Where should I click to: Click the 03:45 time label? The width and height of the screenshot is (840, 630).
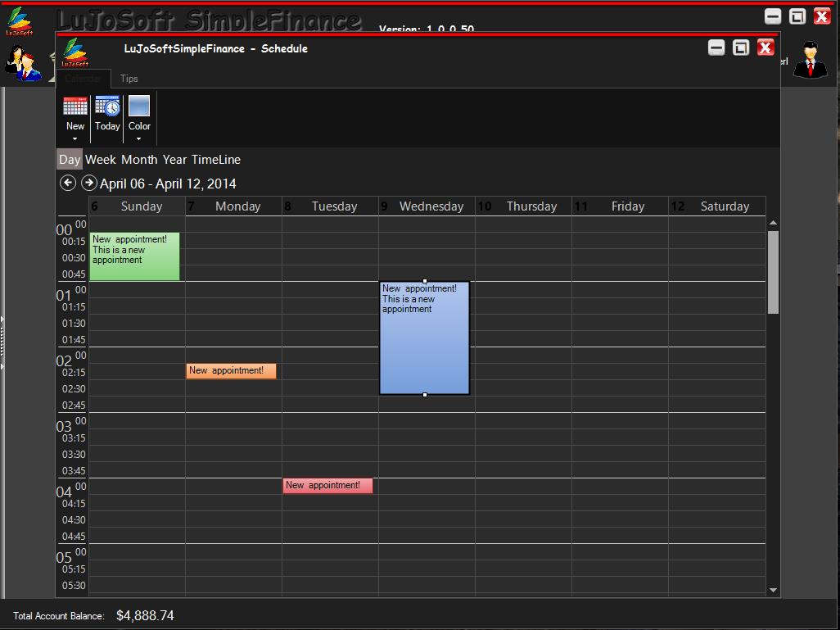point(74,471)
